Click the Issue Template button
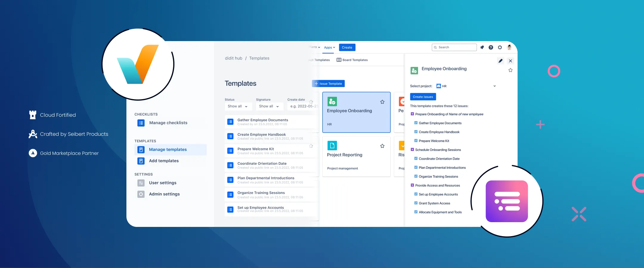The image size is (644, 268). click(x=328, y=84)
